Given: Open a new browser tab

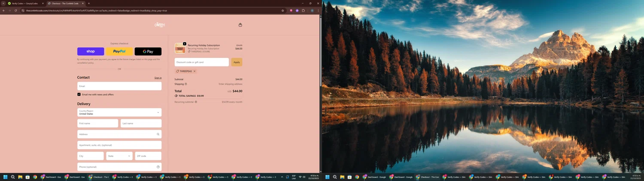Looking at the screenshot, I should (x=89, y=3).
